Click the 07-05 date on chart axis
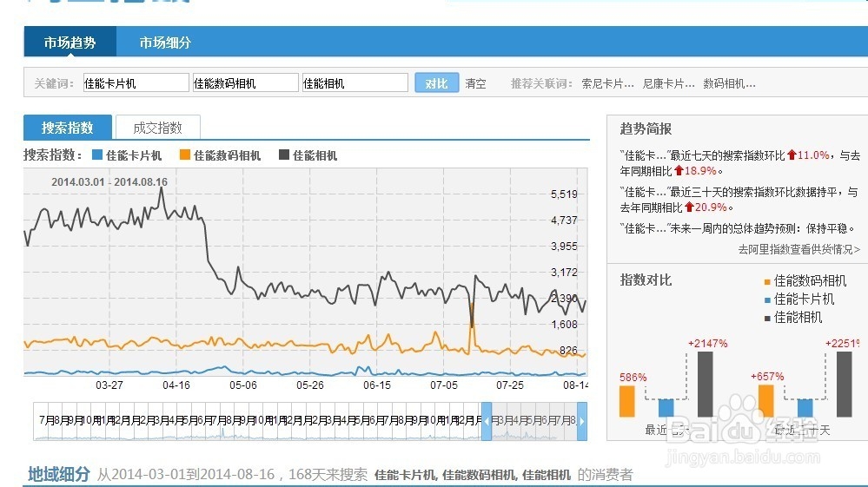This screenshot has height=487, width=868. pyautogui.click(x=444, y=385)
